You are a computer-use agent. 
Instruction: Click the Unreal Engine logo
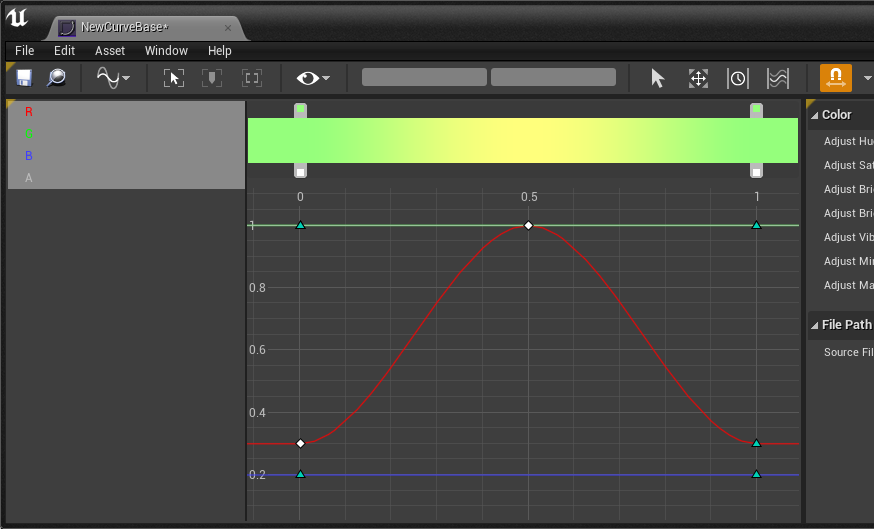17,17
